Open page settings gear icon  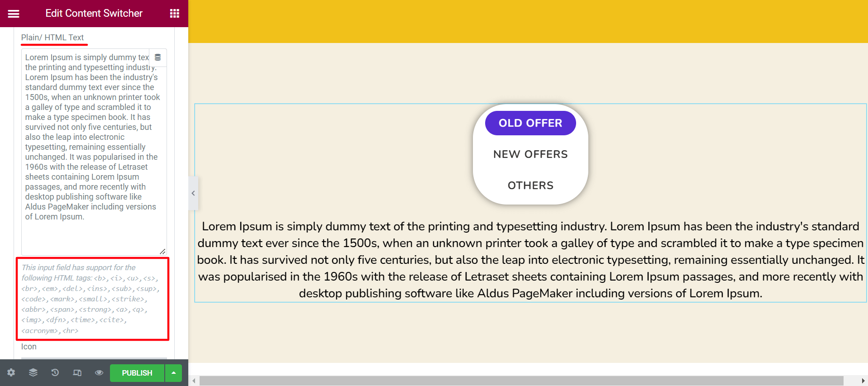[x=11, y=372]
